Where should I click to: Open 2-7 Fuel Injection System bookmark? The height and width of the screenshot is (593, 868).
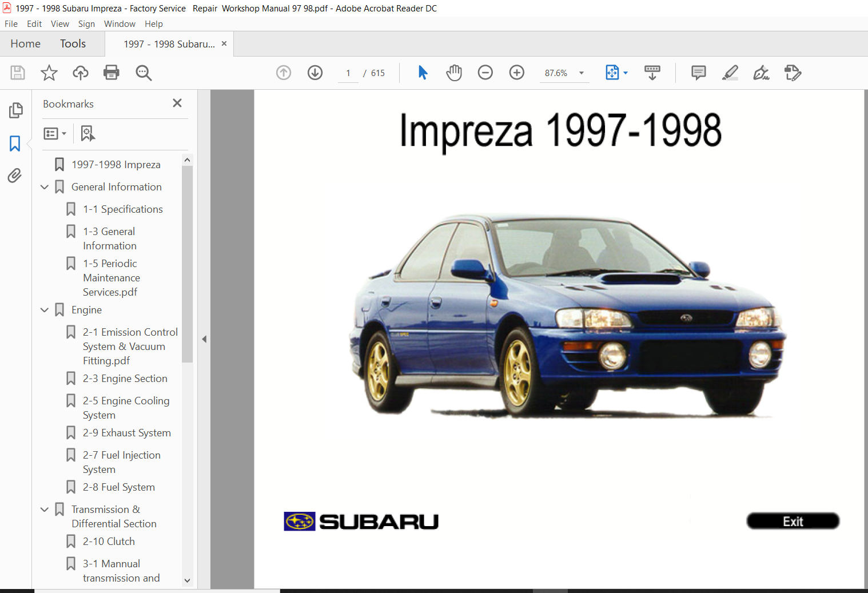pos(122,462)
